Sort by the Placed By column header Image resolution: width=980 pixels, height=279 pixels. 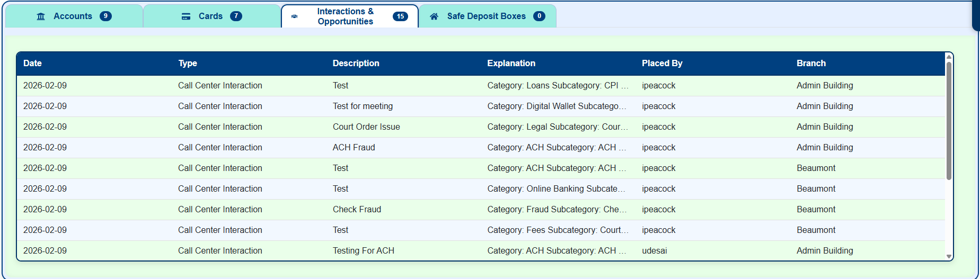tap(662, 63)
